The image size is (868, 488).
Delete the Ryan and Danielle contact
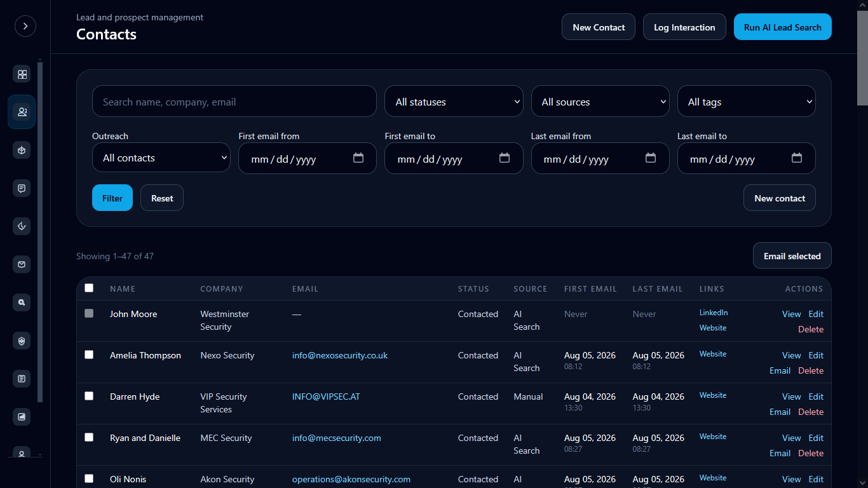(811, 453)
